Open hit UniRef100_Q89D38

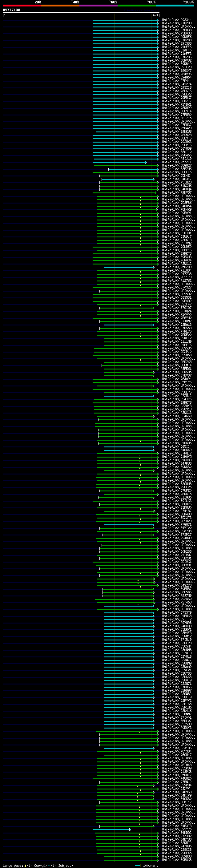click(x=176, y=856)
